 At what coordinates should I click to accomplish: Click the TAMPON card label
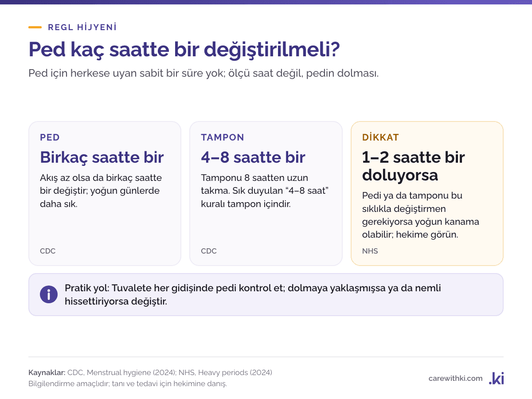(x=223, y=137)
